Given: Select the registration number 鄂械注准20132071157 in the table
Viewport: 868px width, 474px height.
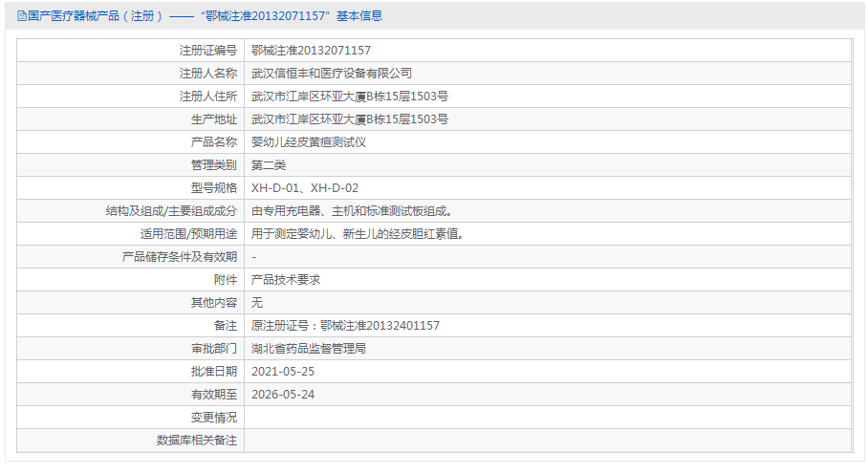Looking at the screenshot, I should tap(311, 51).
